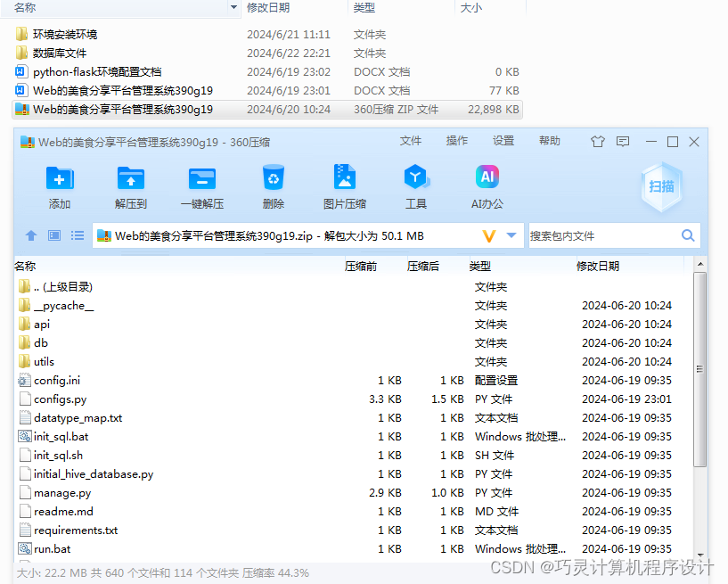Click the search magnifier in archive search box

pos(686,234)
